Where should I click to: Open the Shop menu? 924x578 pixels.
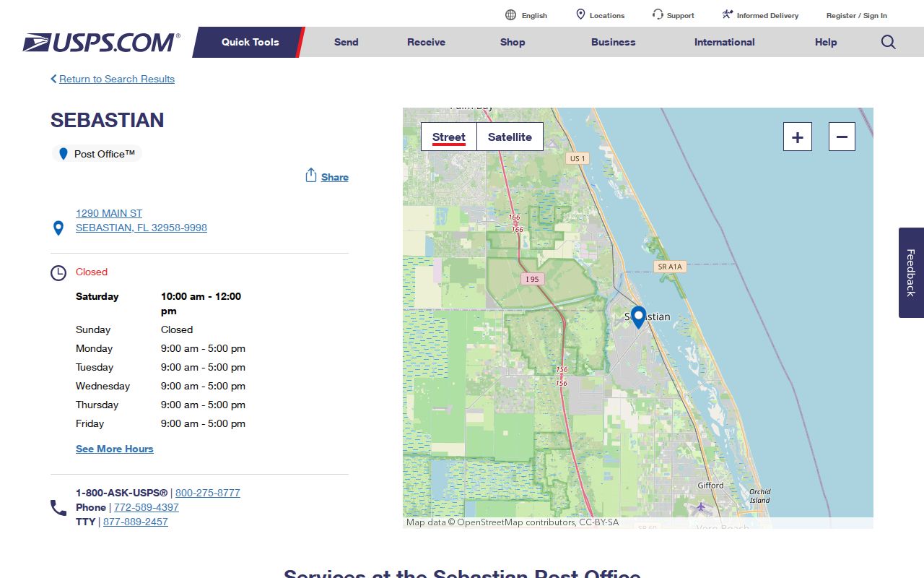tap(513, 42)
